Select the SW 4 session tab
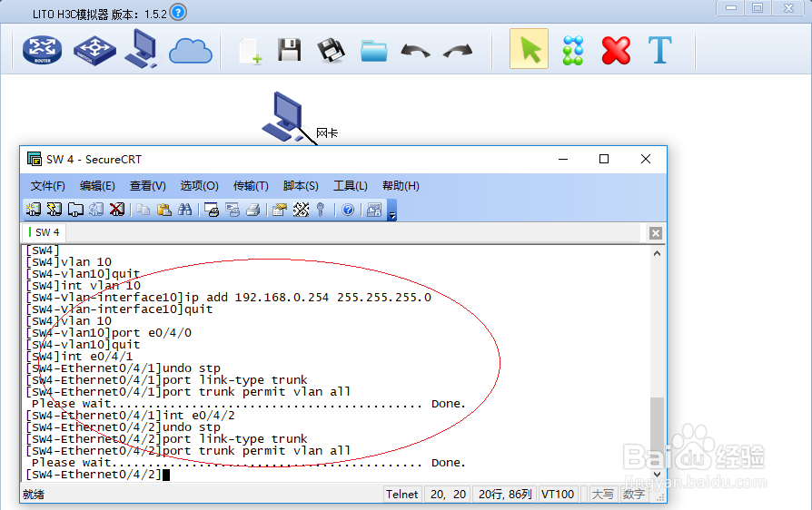The height and width of the screenshot is (510, 812). tap(44, 232)
